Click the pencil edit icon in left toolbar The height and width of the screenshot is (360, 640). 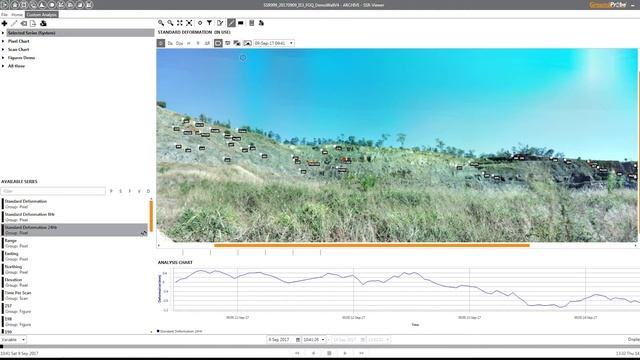click(x=14, y=24)
